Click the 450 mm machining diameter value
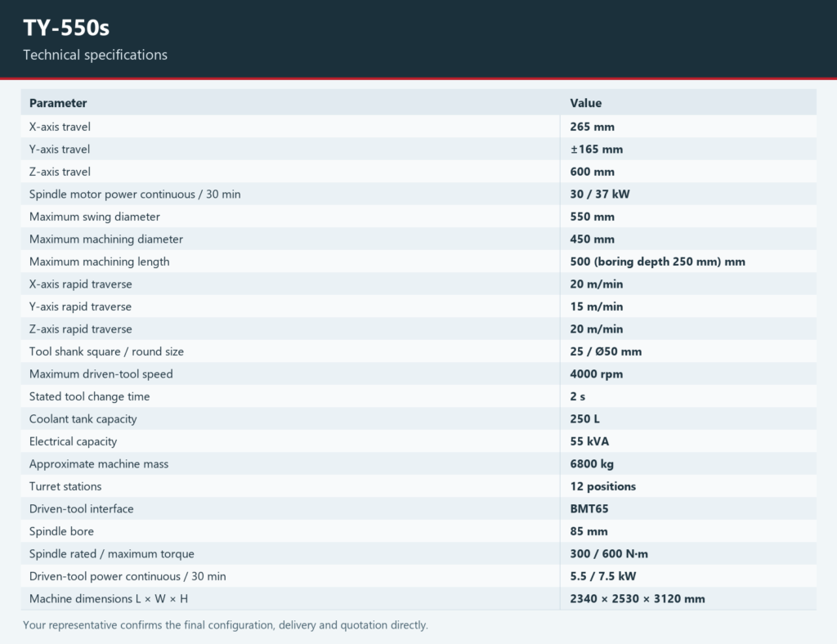This screenshot has height=644, width=837. click(592, 239)
